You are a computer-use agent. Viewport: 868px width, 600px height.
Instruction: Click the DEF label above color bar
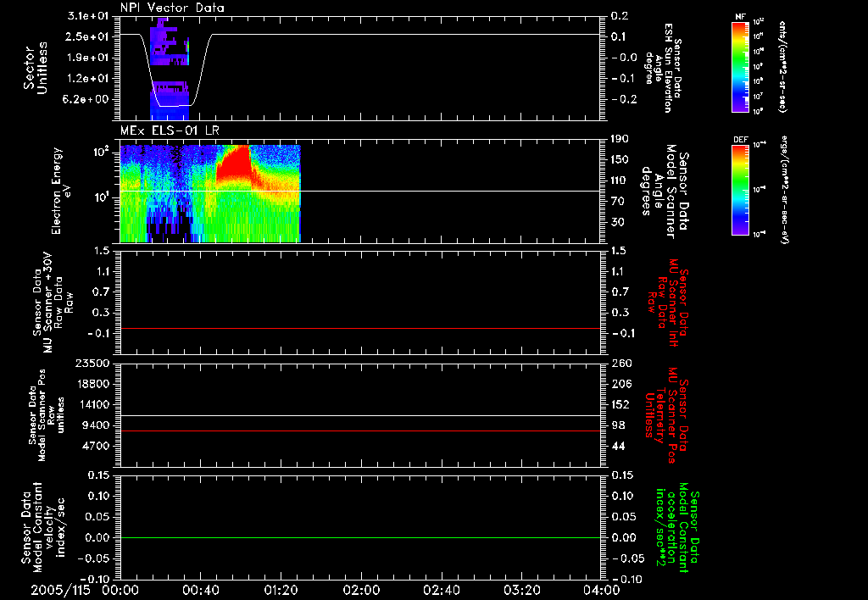(741, 140)
